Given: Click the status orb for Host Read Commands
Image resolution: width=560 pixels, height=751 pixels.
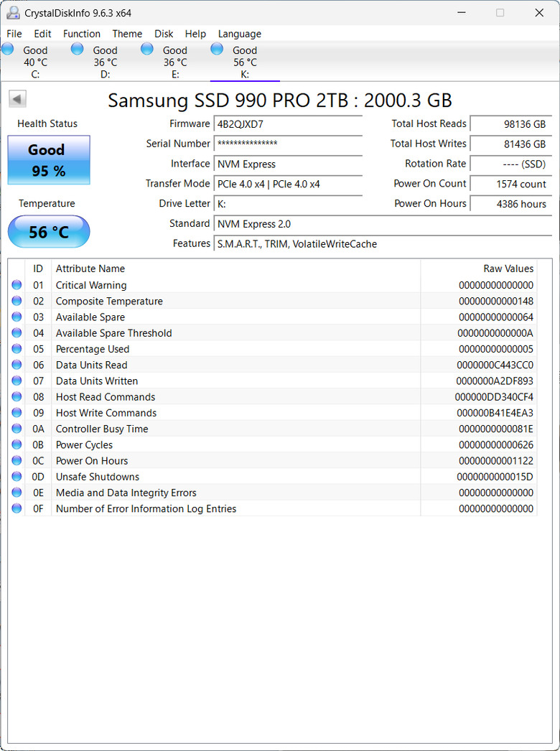Looking at the screenshot, I should pos(17,396).
